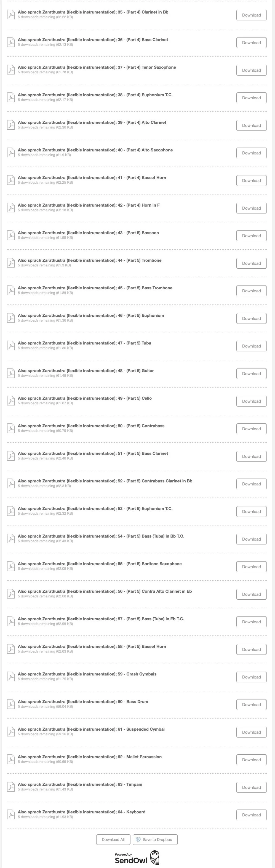Click PDF icon for 52 Contrabass Clarinet
The image size is (275, 868).
point(11,484)
